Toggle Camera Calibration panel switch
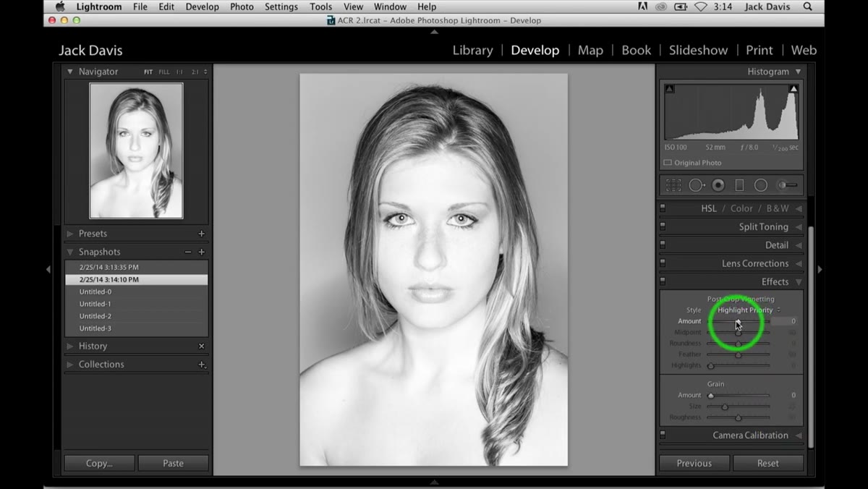868x489 pixels. (x=663, y=435)
